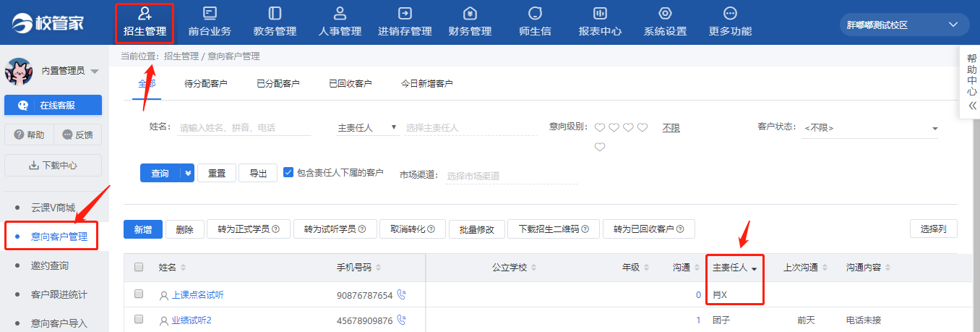Click the 新增 button
The image size is (980, 332).
[x=143, y=229]
